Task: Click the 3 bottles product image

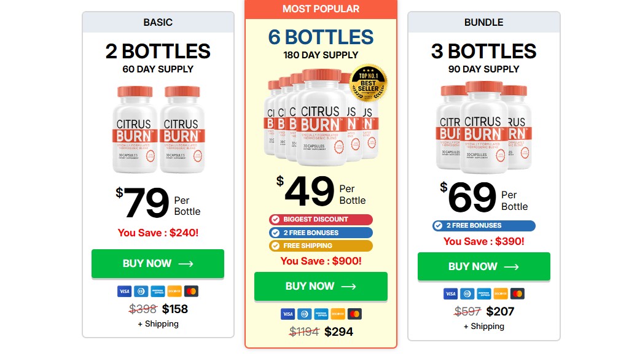Action: [x=483, y=125]
